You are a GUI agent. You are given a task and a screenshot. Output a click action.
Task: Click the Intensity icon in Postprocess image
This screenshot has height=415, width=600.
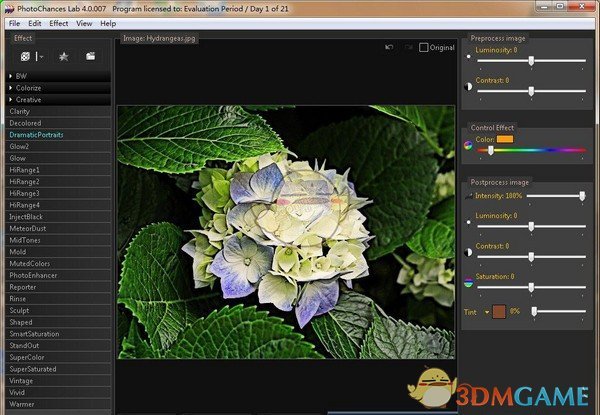[x=468, y=196]
